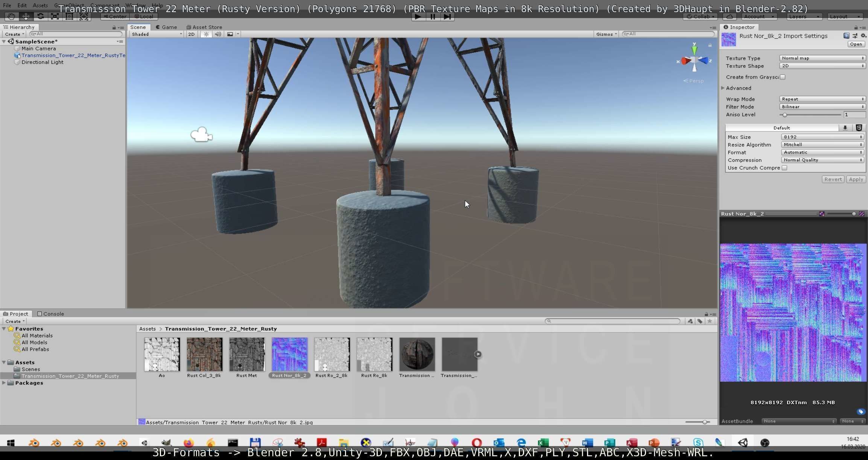Click favorites star icon in Project toolbar

710,321
